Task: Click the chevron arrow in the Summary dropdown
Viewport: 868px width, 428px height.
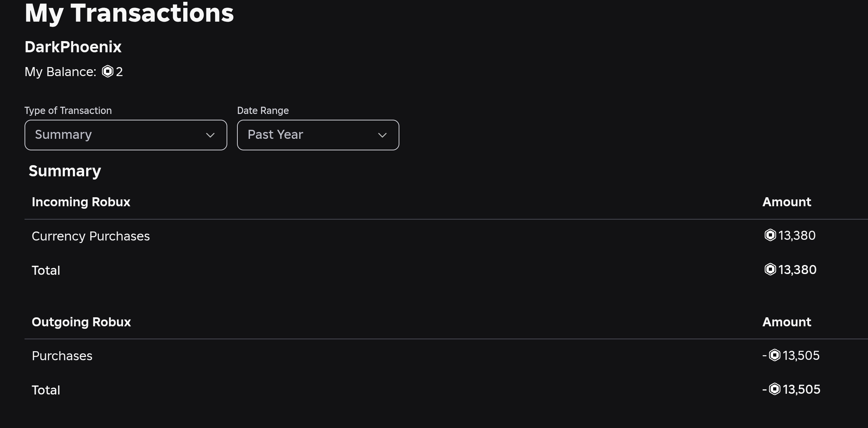Action: tap(210, 135)
